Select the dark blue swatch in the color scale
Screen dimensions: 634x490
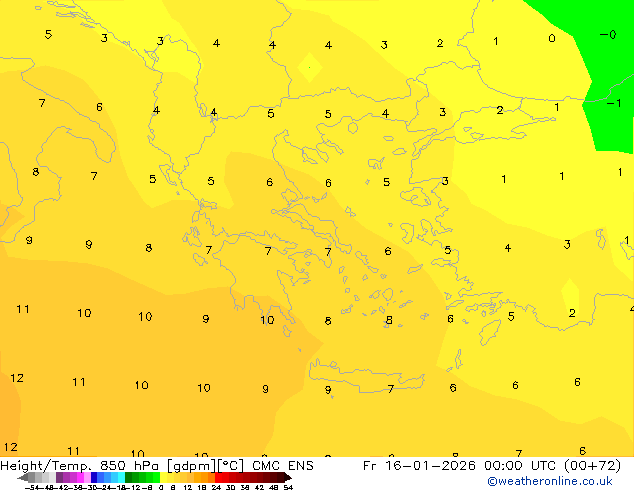tap(94, 477)
